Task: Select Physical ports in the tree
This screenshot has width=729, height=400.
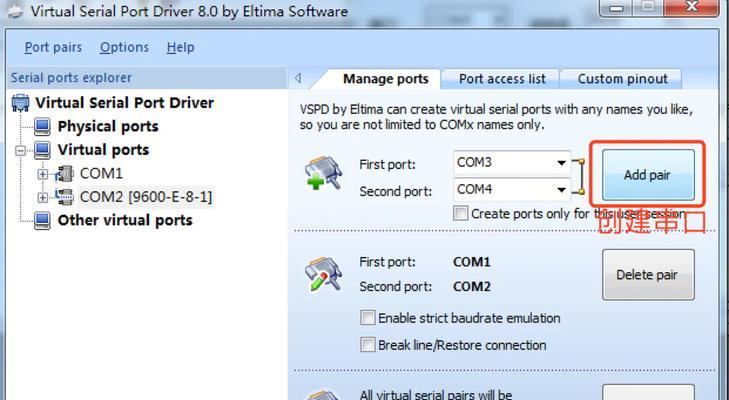Action: tap(108, 127)
